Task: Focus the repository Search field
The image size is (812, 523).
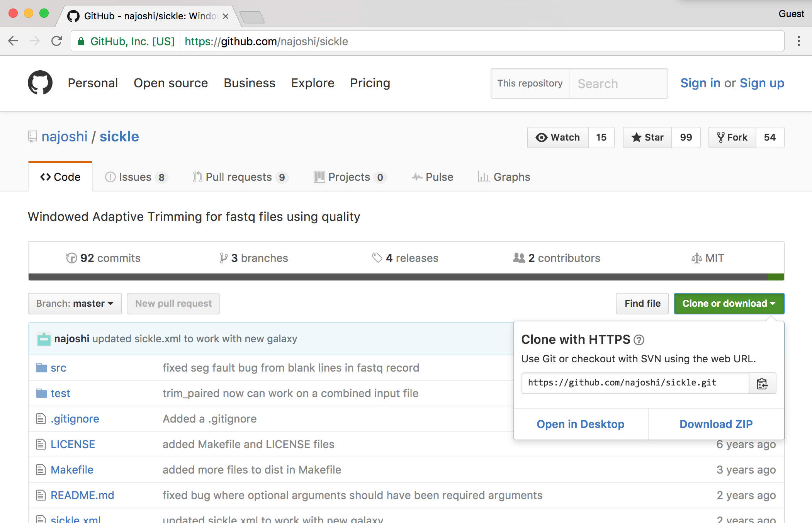Action: [x=618, y=83]
